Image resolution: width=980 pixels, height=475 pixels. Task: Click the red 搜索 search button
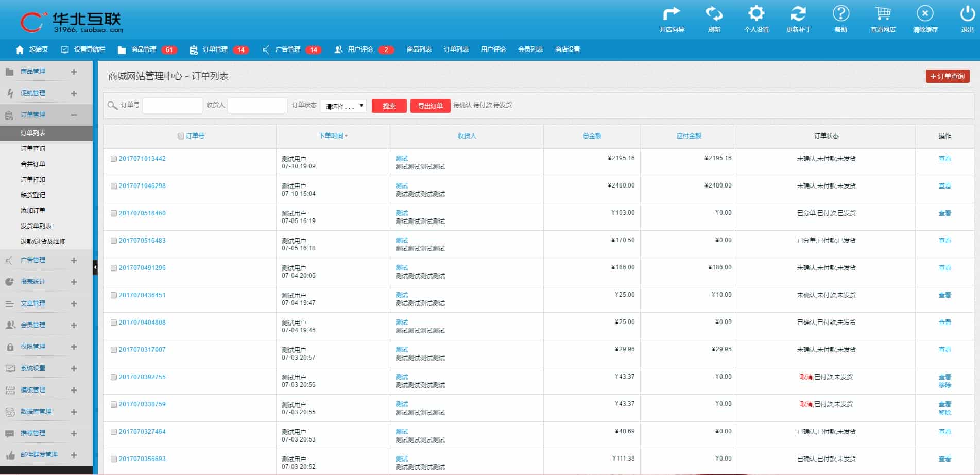click(x=389, y=106)
